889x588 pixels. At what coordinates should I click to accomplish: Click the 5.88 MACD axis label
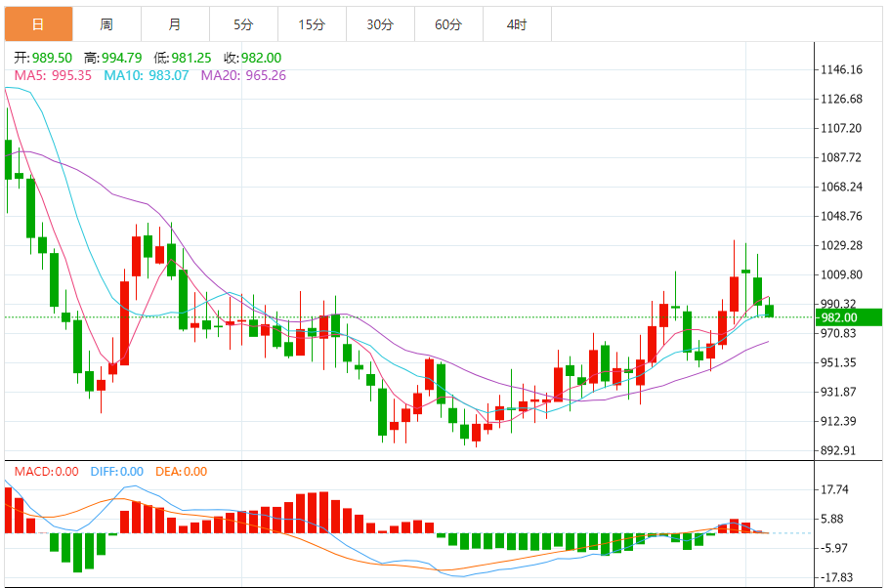(831, 519)
